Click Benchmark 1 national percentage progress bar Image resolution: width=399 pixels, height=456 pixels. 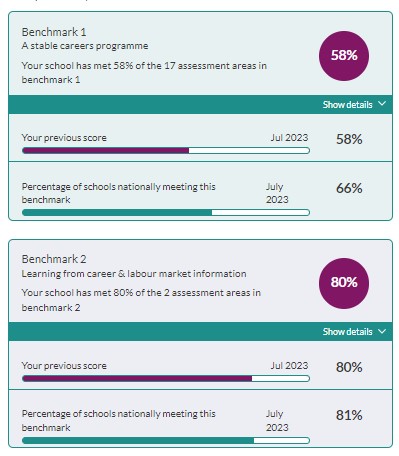(x=166, y=213)
